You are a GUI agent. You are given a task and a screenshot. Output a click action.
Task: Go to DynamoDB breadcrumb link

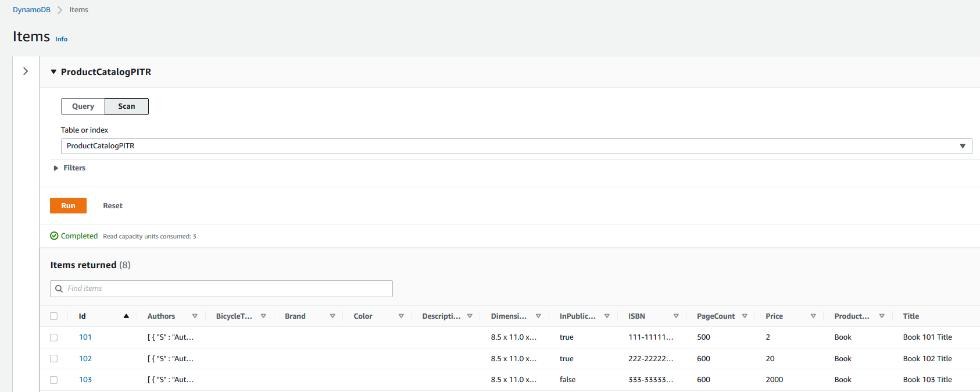click(x=31, y=10)
